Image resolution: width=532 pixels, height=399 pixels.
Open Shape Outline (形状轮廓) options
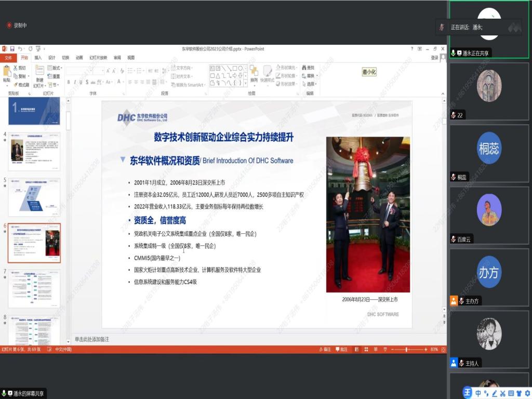[287, 76]
